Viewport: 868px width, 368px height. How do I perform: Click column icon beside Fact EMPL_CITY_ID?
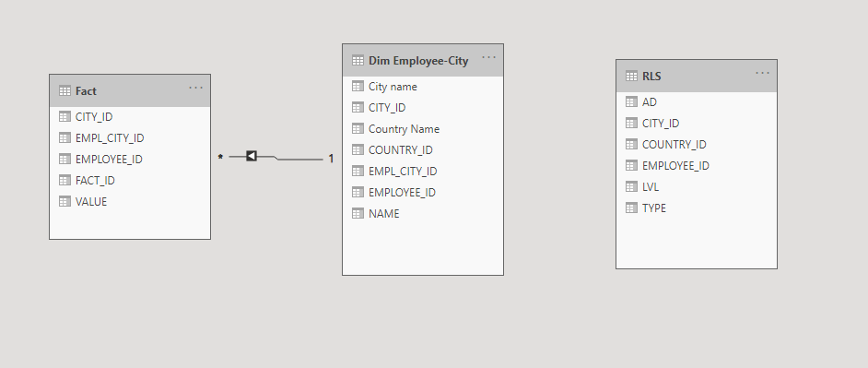point(65,137)
